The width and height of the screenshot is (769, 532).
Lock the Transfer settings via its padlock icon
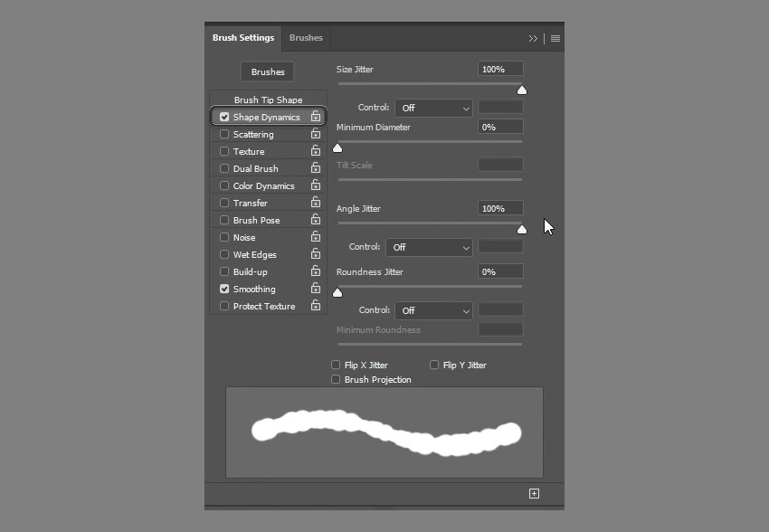317,203
